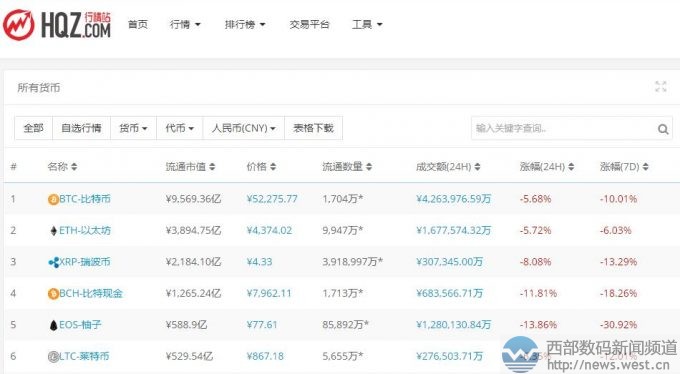Open the 排行榜 nav dropdown
680x374 pixels.
point(245,25)
